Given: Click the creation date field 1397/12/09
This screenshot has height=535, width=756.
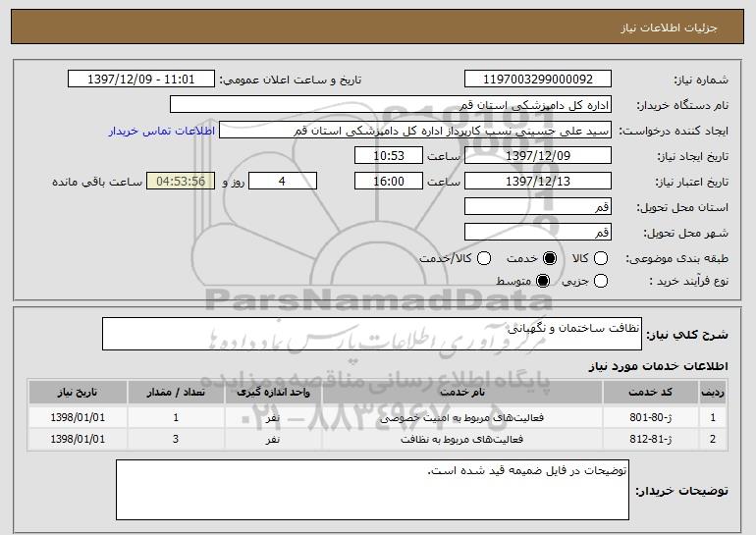Looking at the screenshot, I should click(538, 156).
